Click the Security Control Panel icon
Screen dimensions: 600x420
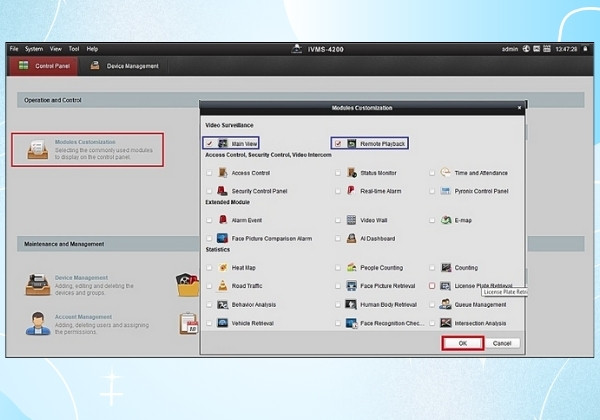222,190
